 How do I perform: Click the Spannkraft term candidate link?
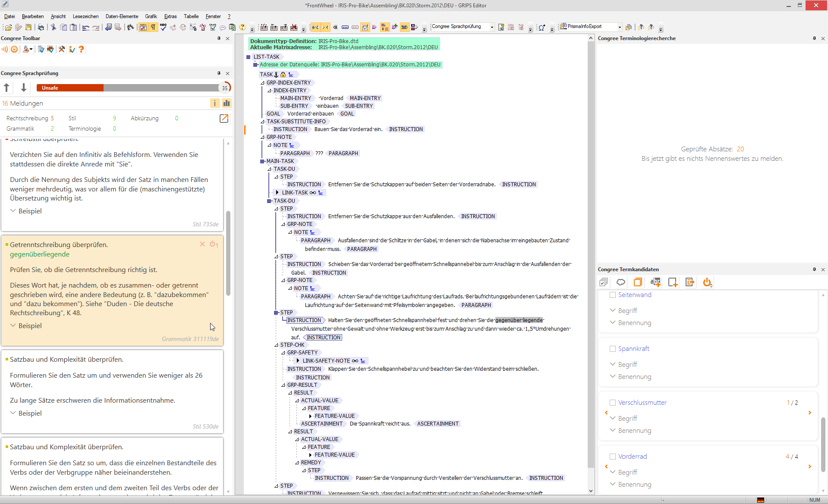633,349
